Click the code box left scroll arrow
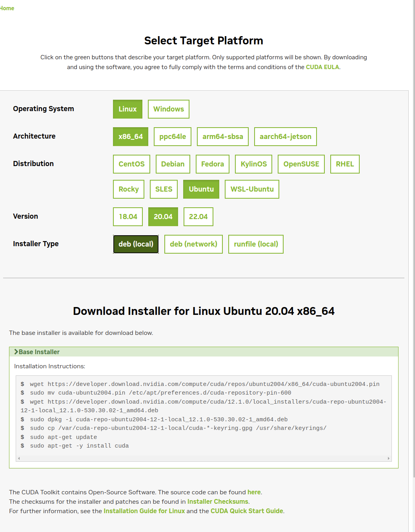This screenshot has height=532, width=415. pyautogui.click(x=19, y=458)
